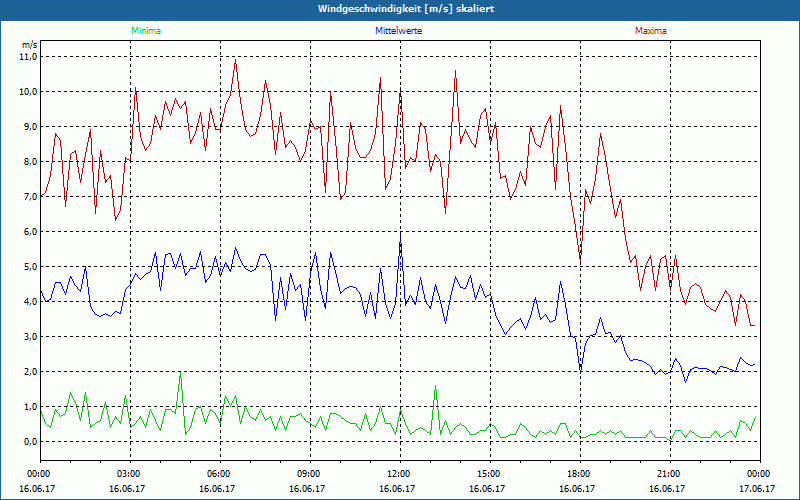Select the 0,0 y-axis label
This screenshot has width=800, height=500.
point(31,441)
